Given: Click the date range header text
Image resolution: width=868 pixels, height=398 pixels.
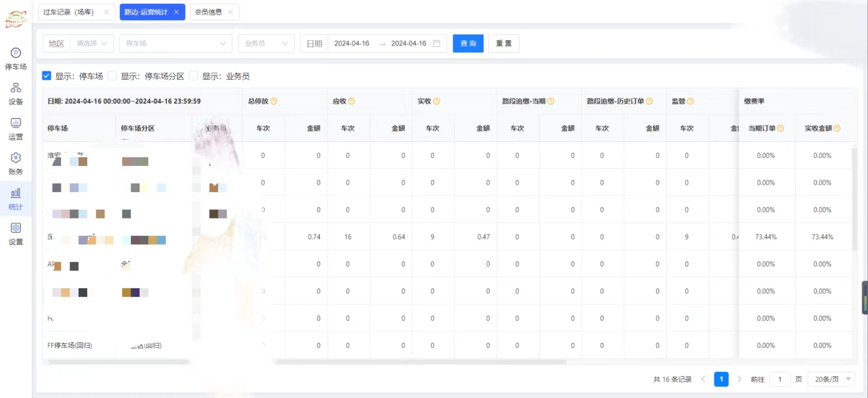Looking at the screenshot, I should pos(124,101).
